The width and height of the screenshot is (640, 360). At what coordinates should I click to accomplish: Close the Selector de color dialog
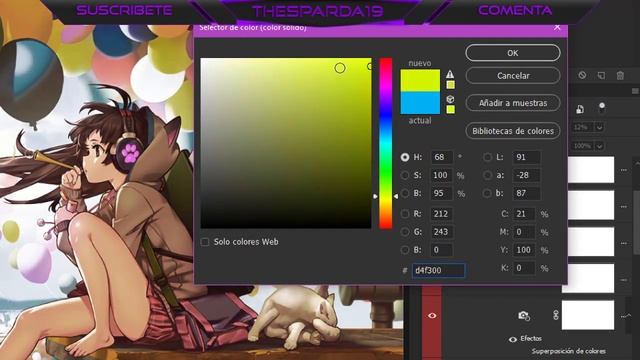pos(558,27)
